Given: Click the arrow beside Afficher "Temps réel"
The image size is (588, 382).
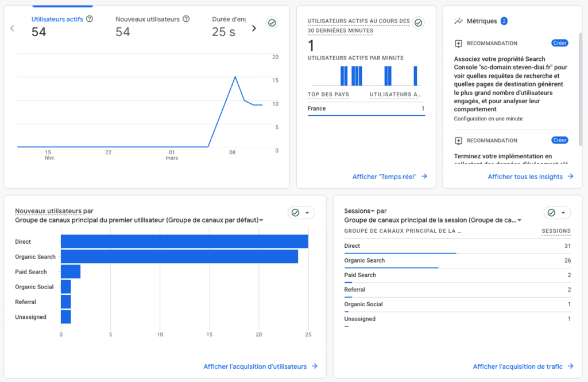Looking at the screenshot, I should pos(424,177).
